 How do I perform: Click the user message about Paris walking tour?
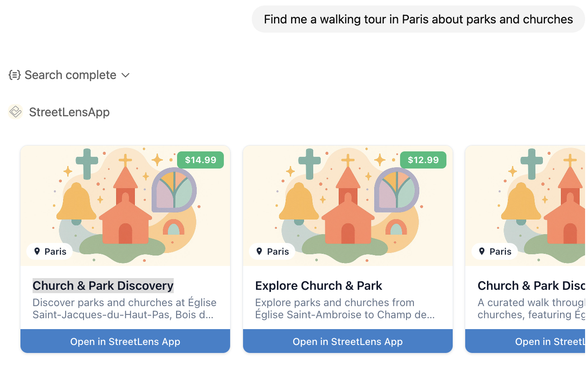[418, 19]
